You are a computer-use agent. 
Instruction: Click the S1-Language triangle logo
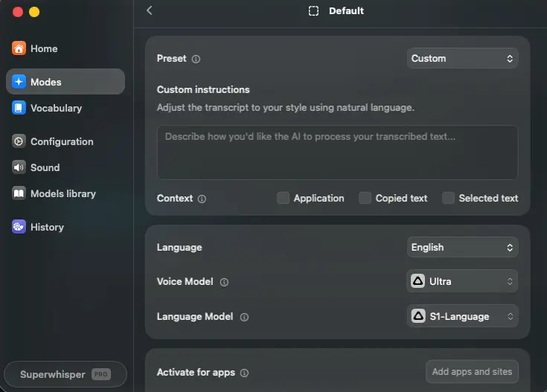418,316
